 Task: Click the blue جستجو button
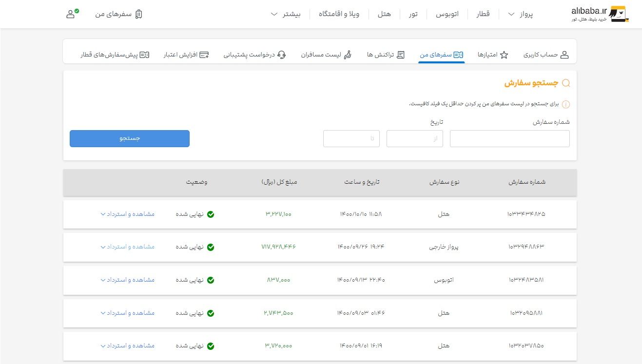pos(130,138)
